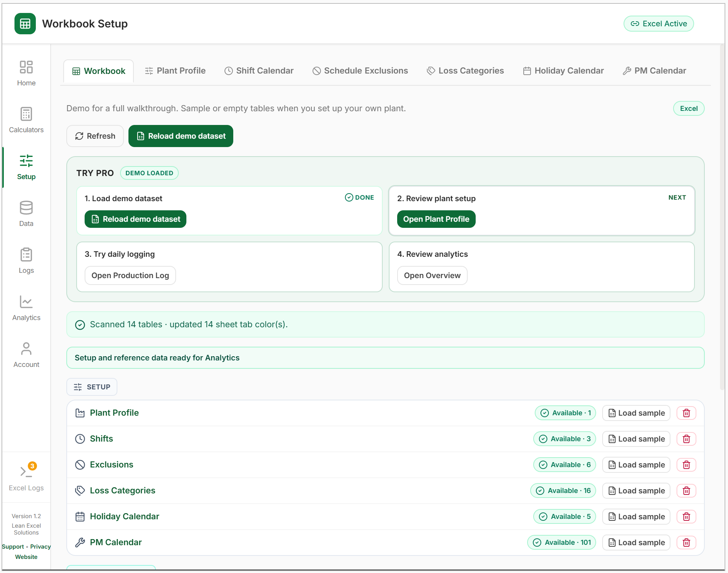Image resolution: width=728 pixels, height=573 pixels.
Task: Click the Exclusions row ban icon
Action: pyautogui.click(x=80, y=465)
